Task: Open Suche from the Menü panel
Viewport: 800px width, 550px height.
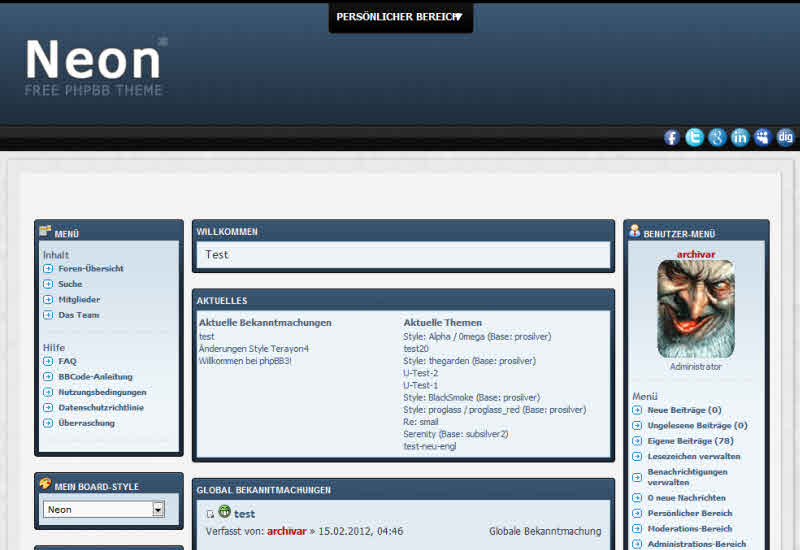Action: click(x=70, y=284)
